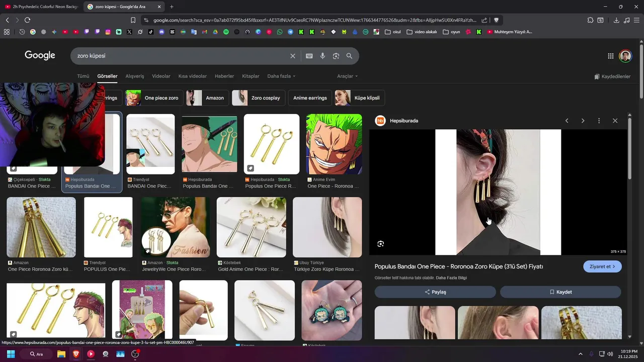Open the Köstebek 'Gold Anime One Piece' thumbnail
This screenshot has height=362, width=644.
(x=251, y=227)
